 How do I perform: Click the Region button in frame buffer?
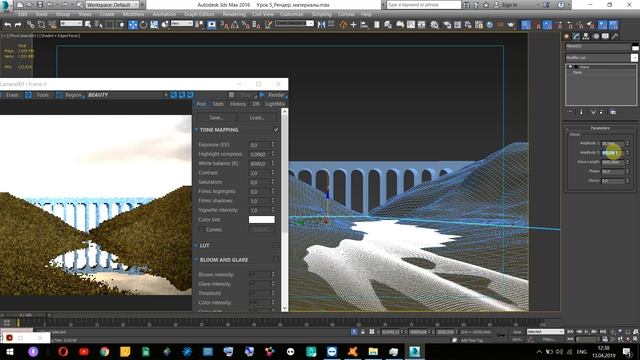69,95
